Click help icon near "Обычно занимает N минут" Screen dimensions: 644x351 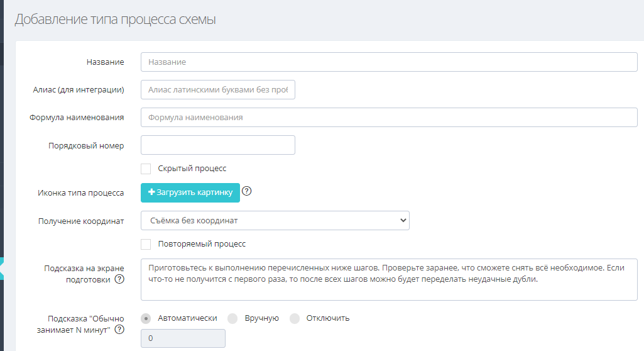click(x=119, y=329)
